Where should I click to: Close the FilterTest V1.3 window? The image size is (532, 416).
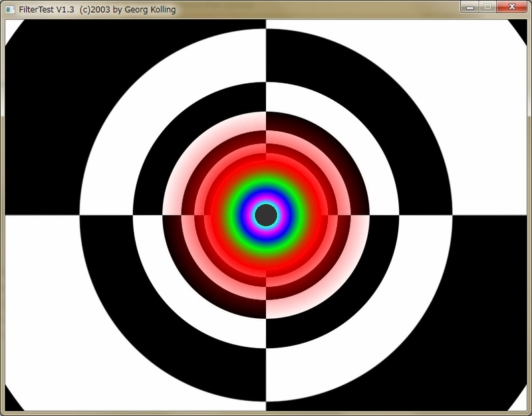point(512,7)
